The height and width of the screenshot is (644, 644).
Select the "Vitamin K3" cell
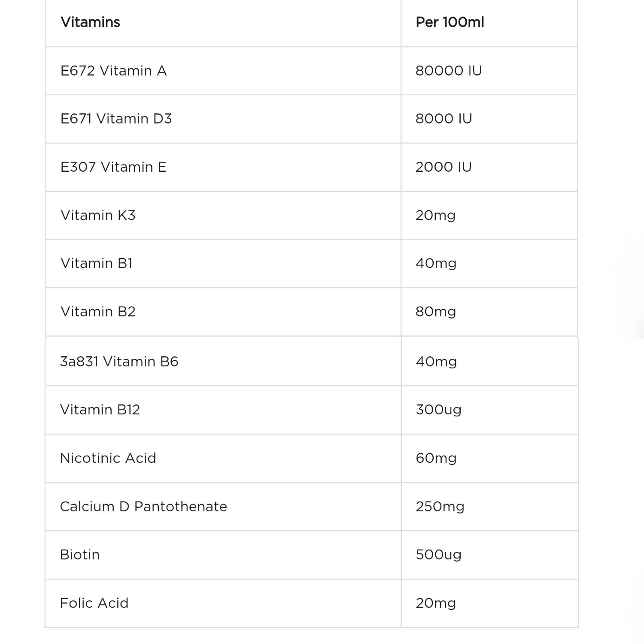coord(98,215)
